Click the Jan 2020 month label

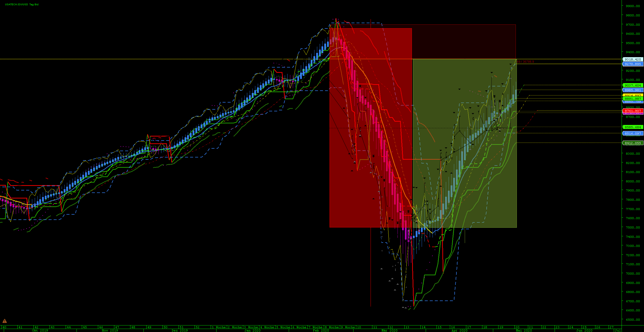(252, 330)
